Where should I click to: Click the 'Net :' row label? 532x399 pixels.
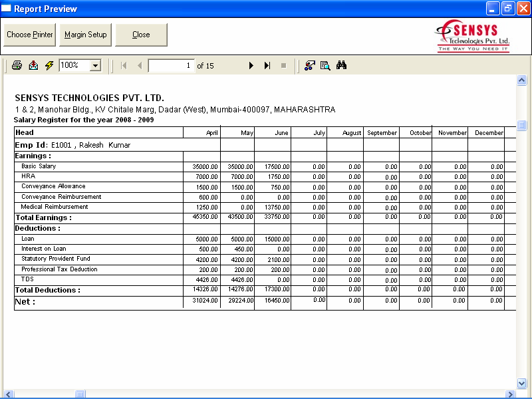[25, 302]
